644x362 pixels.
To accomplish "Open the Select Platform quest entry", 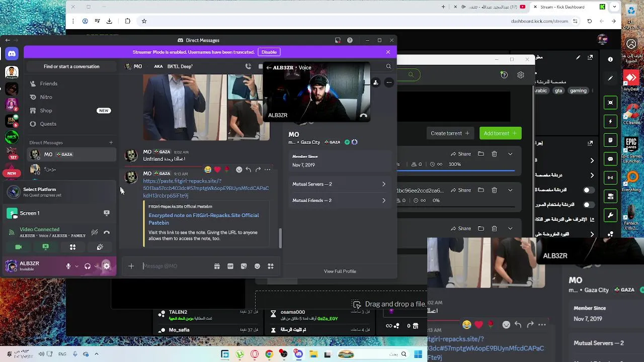I will 60,192.
